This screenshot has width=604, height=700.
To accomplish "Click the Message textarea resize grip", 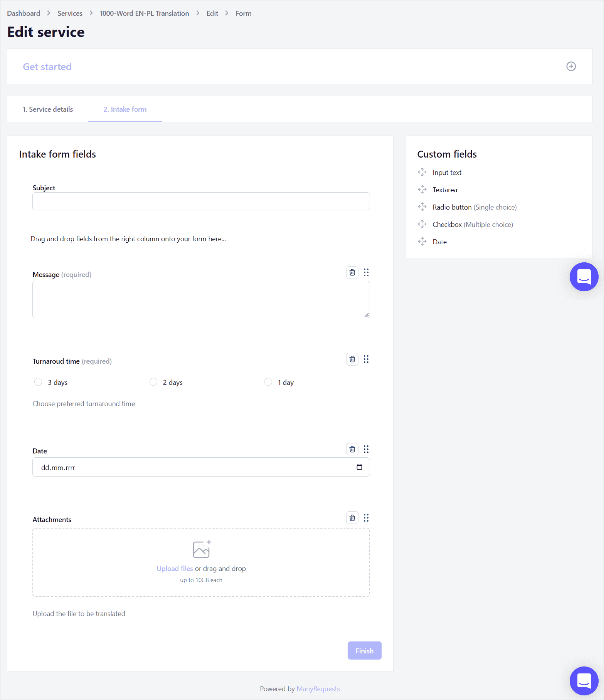I will [367, 315].
